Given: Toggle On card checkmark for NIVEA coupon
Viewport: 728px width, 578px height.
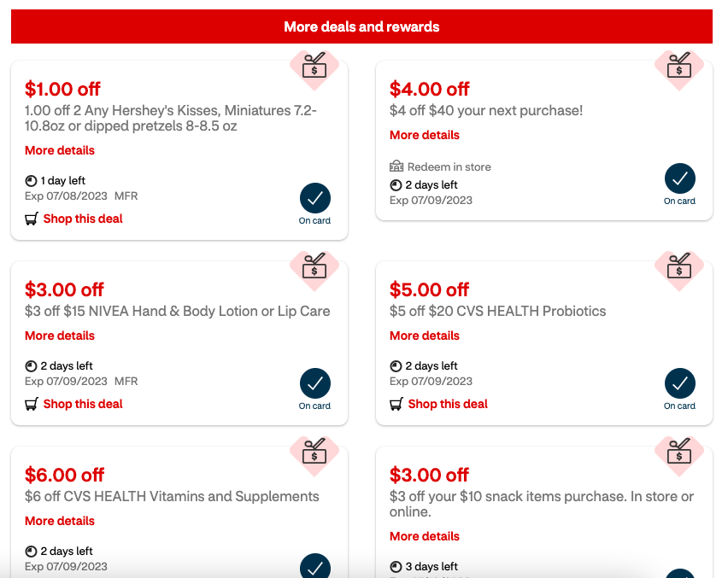Looking at the screenshot, I should [x=315, y=383].
